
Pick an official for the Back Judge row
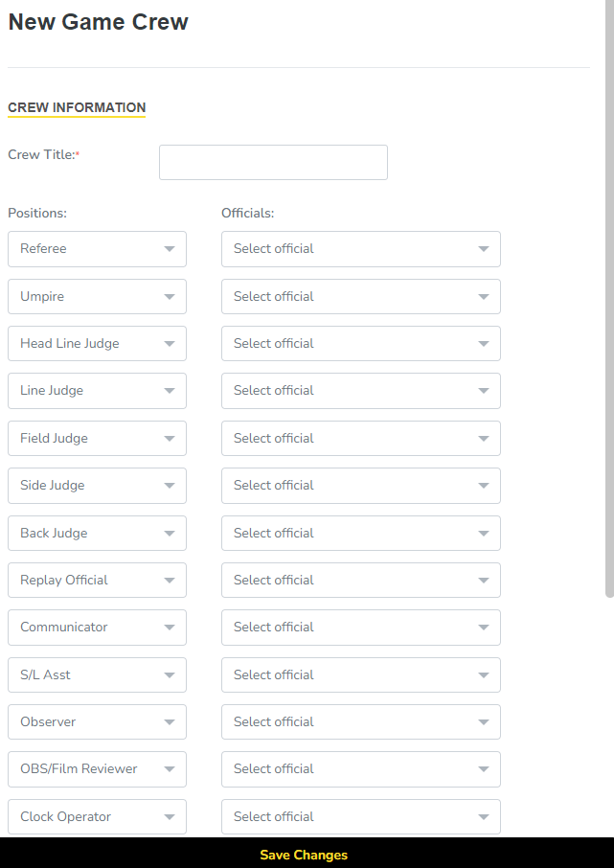(x=360, y=534)
